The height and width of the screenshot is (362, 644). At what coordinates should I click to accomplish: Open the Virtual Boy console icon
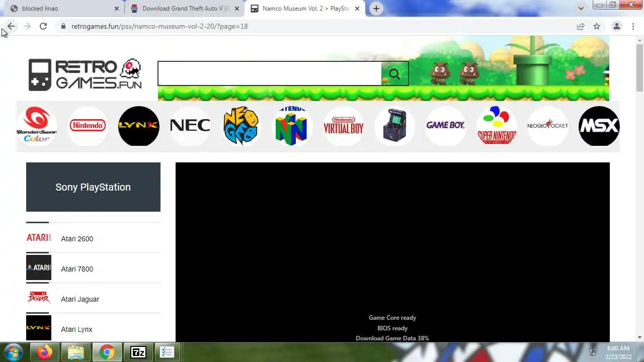click(343, 126)
